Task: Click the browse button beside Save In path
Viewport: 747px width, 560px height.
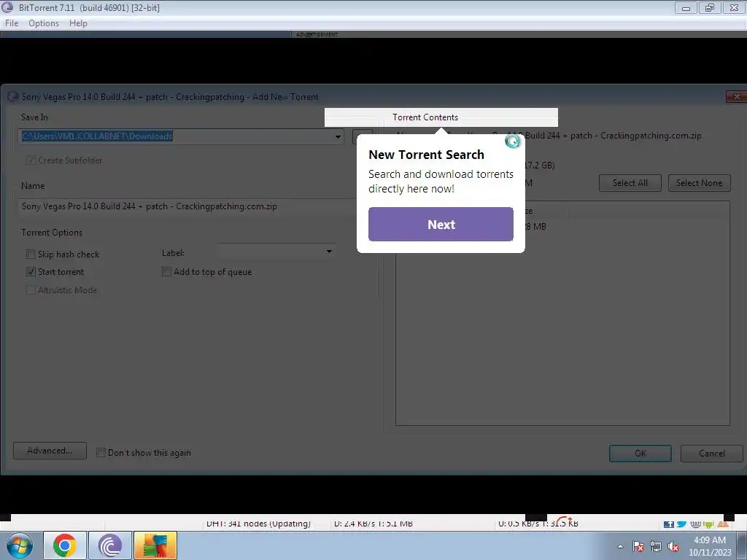Action: tap(362, 136)
